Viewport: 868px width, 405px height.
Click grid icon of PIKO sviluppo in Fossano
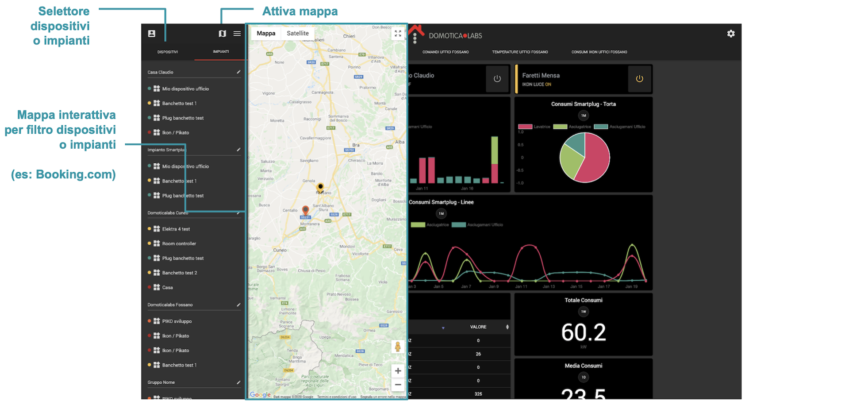click(x=157, y=321)
